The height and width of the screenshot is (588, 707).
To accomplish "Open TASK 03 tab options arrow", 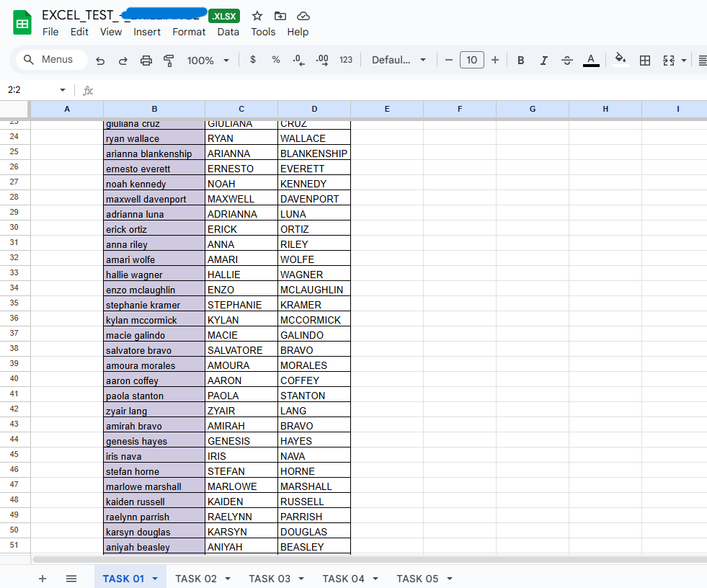I will pyautogui.click(x=301, y=579).
